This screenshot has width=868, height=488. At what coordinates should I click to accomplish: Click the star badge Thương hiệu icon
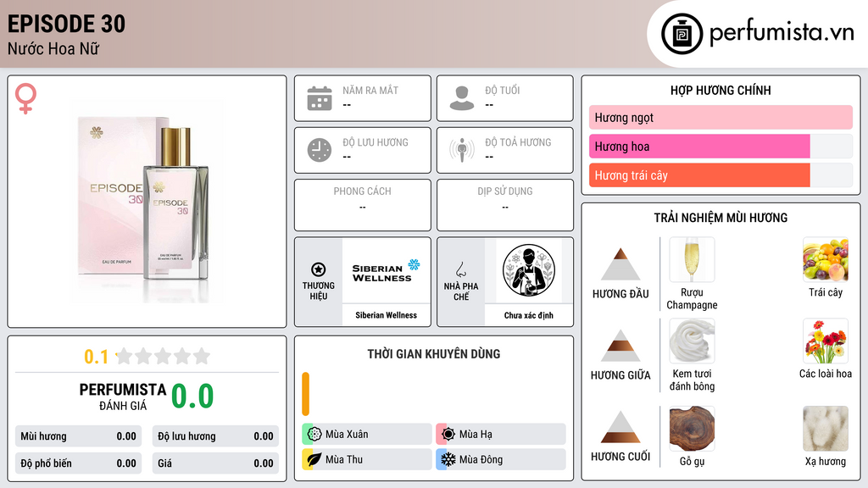click(319, 269)
